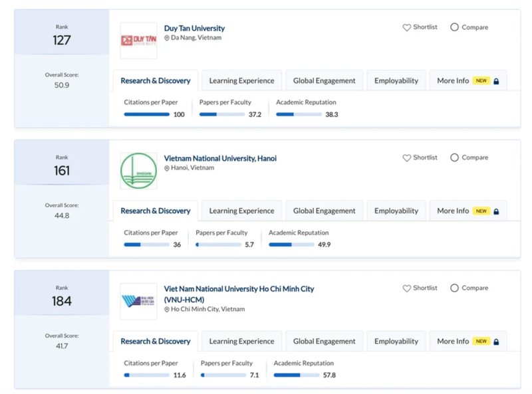Click Duy Tan's Citations per Paper bar at 100

click(x=146, y=114)
